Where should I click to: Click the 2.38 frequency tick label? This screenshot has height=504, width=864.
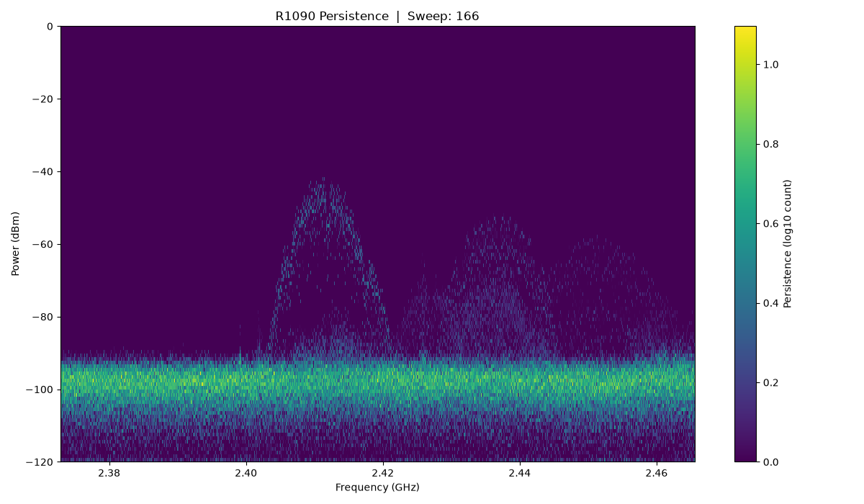pyautogui.click(x=109, y=473)
